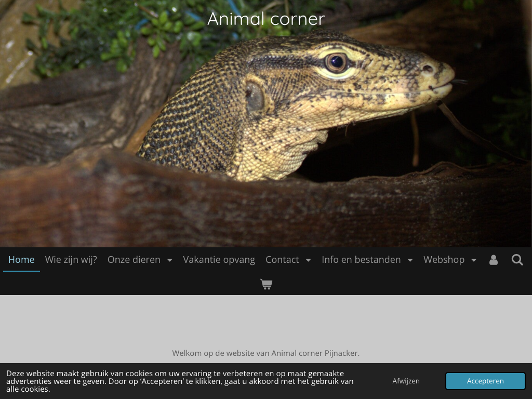Accept cookies with the Accepteren button
The height and width of the screenshot is (399, 532).
point(485,381)
